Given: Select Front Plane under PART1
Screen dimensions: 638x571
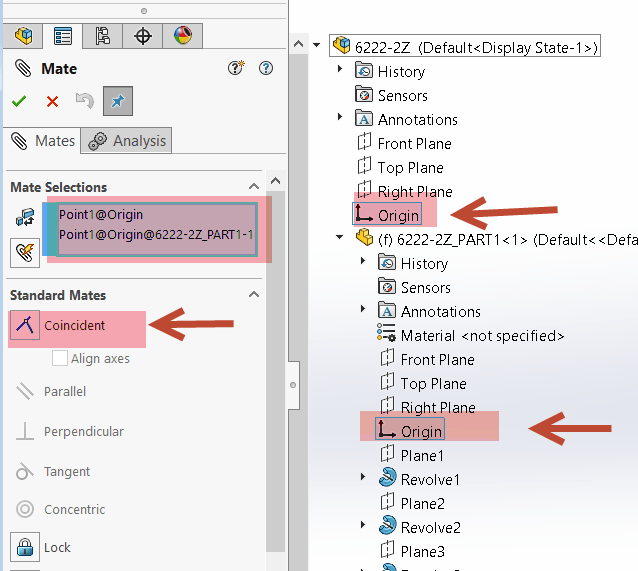Looking at the screenshot, I should click(427, 359).
